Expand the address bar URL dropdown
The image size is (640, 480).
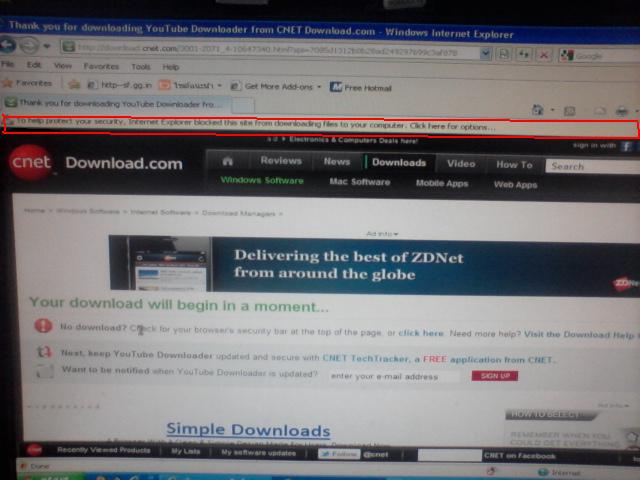pos(485,53)
